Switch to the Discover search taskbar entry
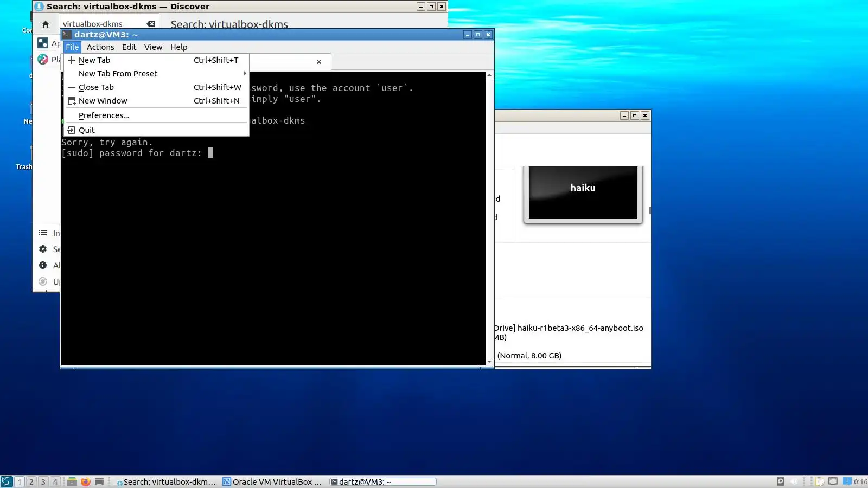Viewport: 868px width, 488px height. pyautogui.click(x=166, y=481)
